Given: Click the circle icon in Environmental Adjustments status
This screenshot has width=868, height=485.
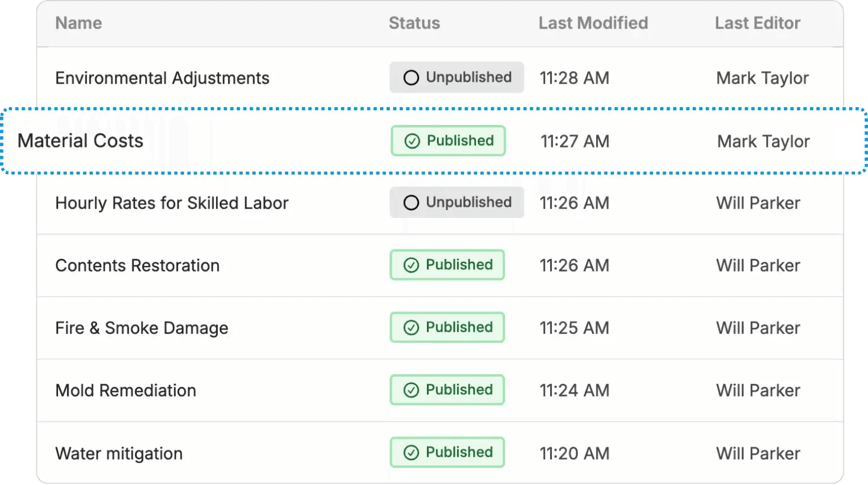Looking at the screenshot, I should tap(411, 78).
